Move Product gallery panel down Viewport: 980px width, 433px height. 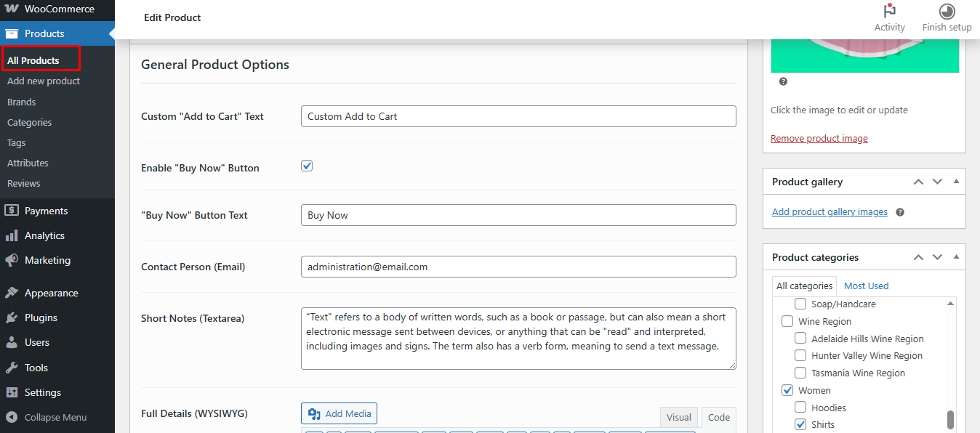point(937,182)
